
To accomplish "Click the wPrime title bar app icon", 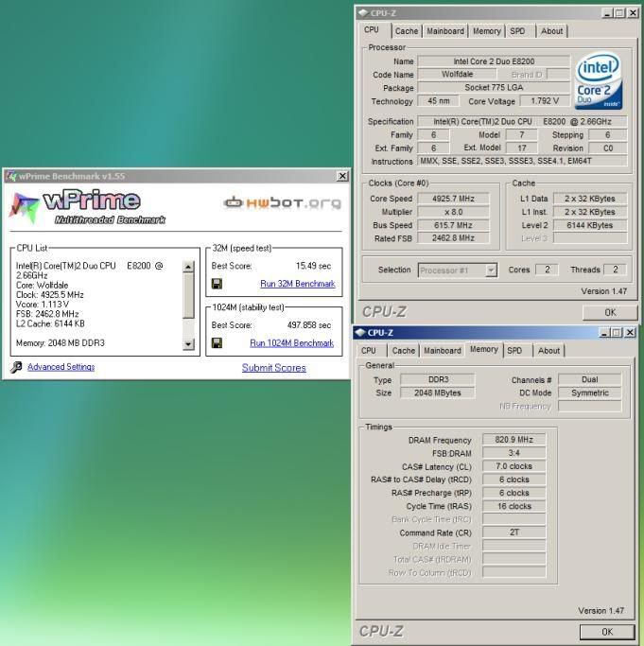I will 11,176.
